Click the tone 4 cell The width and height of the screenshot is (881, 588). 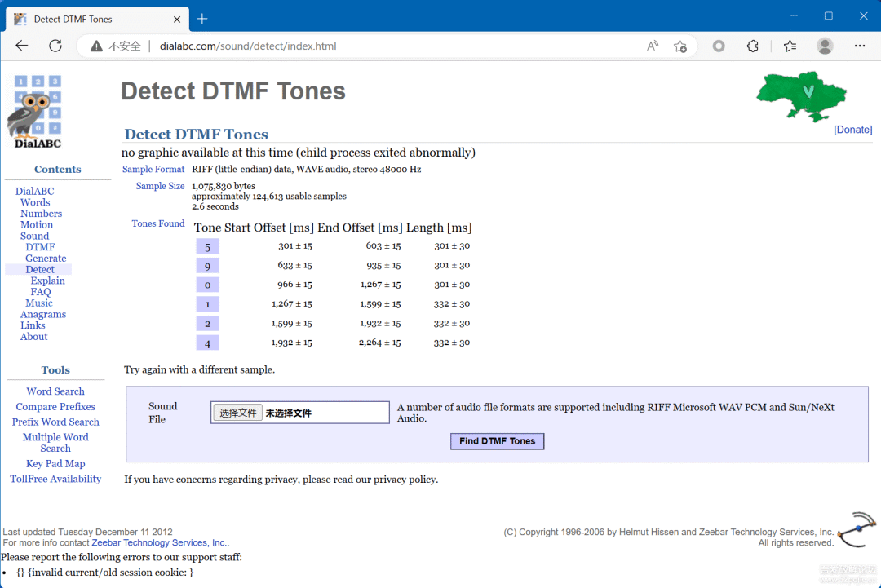coord(207,343)
